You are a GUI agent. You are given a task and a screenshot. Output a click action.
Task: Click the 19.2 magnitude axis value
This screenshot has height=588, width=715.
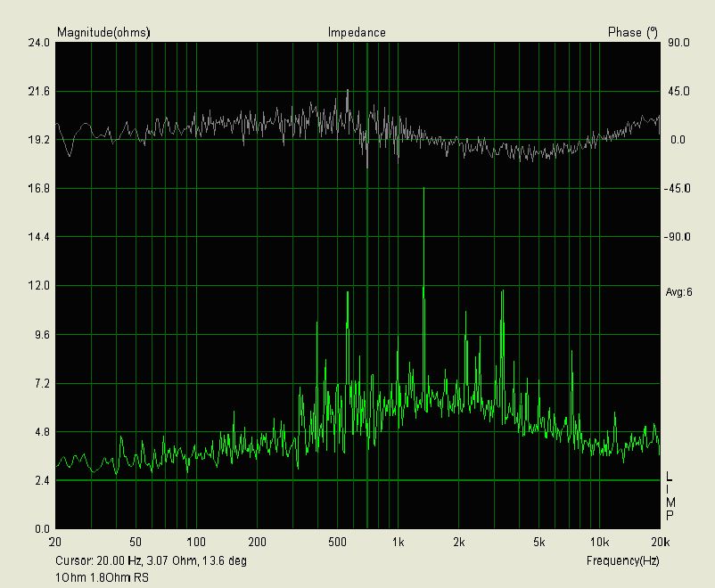pyautogui.click(x=38, y=140)
